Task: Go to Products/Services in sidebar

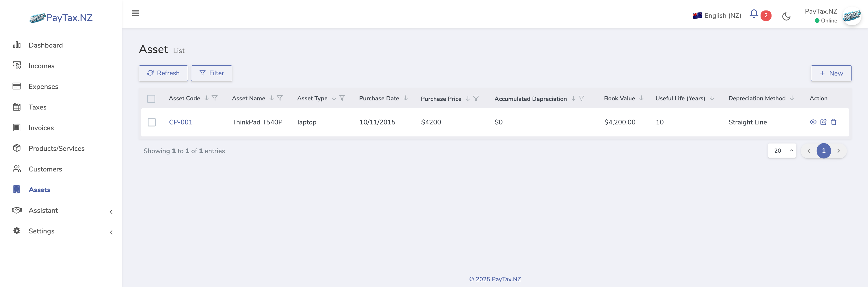Action: tap(56, 148)
